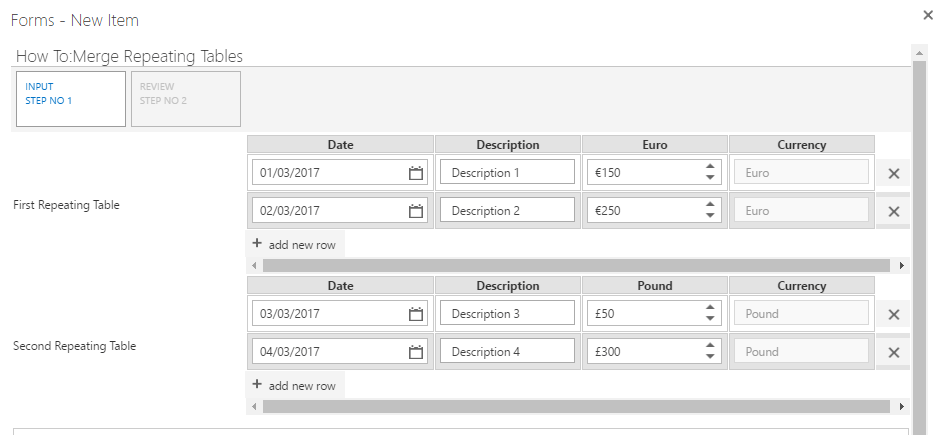Increase the €250 amount with up arrow
The height and width of the screenshot is (435, 942).
point(710,205)
